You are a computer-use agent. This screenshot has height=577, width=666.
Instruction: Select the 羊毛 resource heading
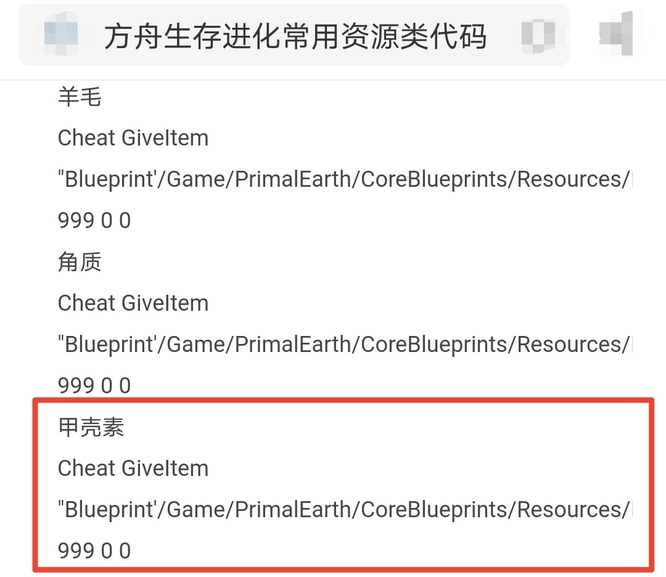(x=80, y=97)
